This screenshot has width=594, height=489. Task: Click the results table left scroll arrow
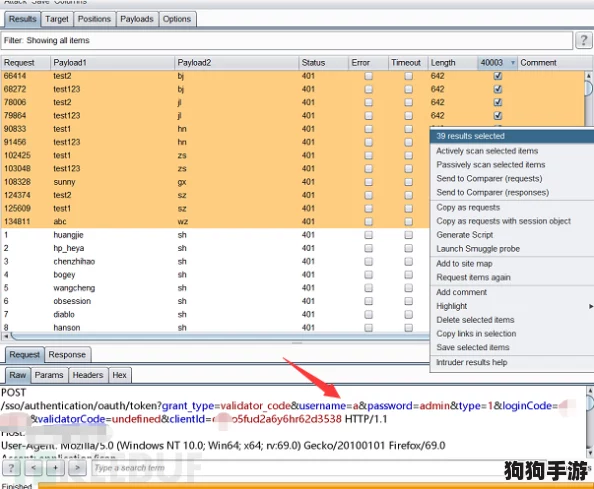pyautogui.click(x=6, y=336)
